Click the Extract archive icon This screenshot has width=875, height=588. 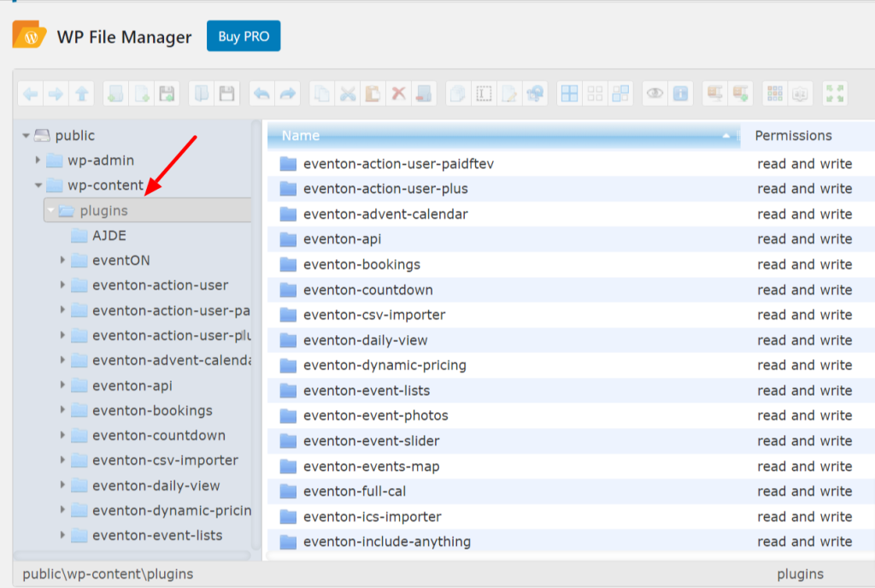(x=715, y=94)
